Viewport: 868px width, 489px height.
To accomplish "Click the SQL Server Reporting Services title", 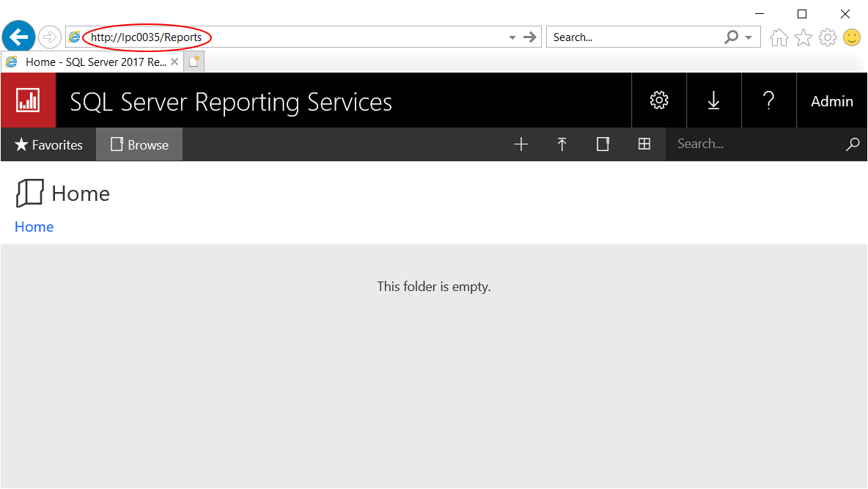I will point(231,102).
